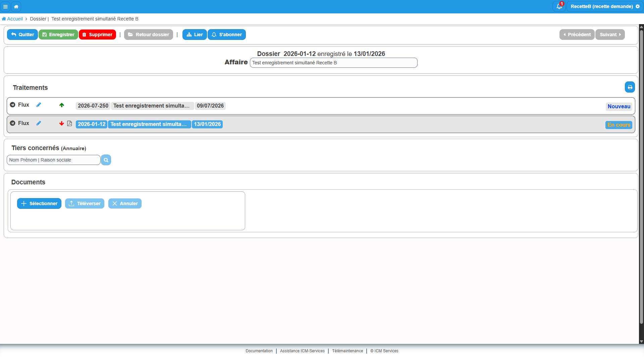This screenshot has width=644, height=362.
Task: Open flux number 2026-07-250
Action: 93,106
